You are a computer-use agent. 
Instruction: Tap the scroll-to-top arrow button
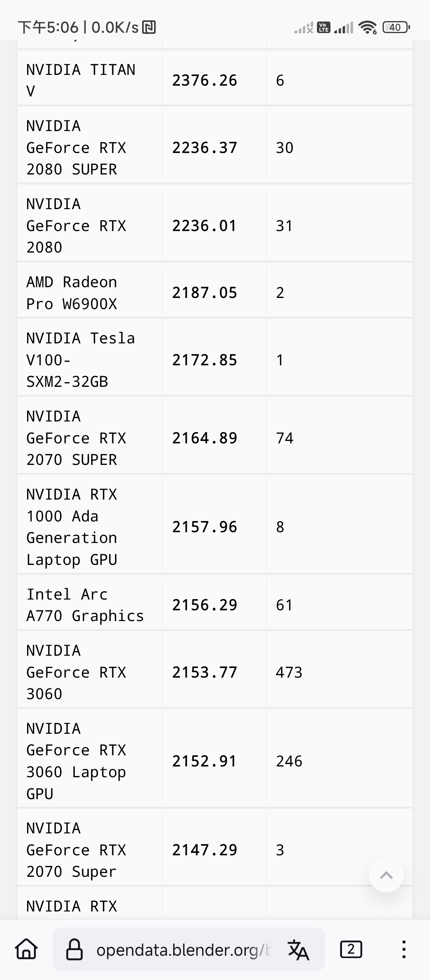click(x=386, y=875)
